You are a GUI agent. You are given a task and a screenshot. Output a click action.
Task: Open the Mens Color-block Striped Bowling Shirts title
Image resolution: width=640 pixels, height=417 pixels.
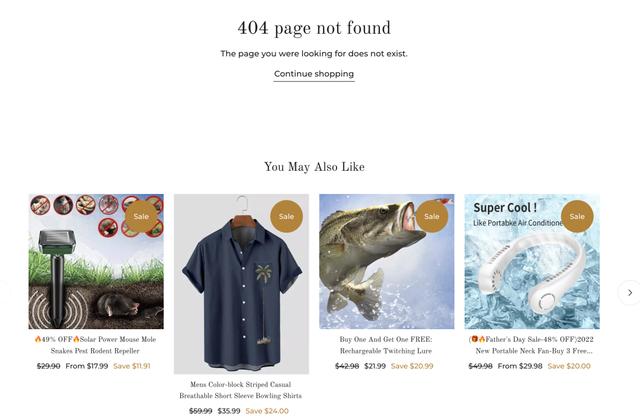[x=241, y=390]
